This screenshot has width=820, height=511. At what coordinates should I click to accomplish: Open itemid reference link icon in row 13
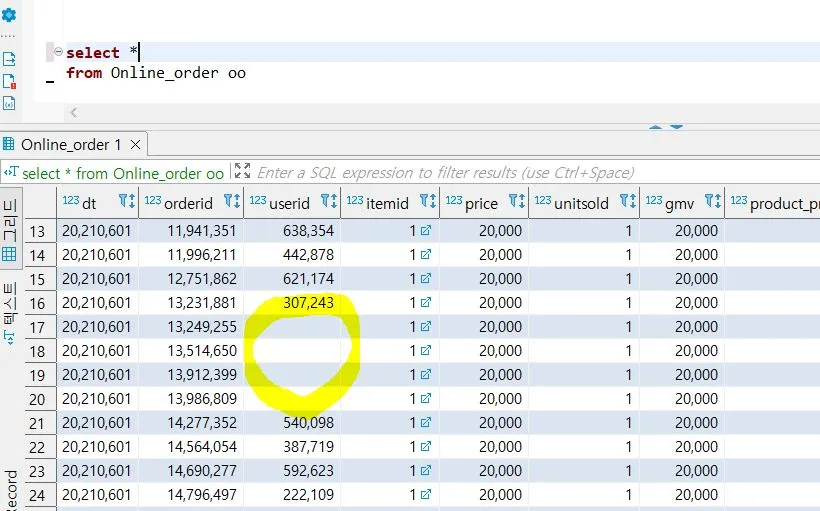coord(426,230)
